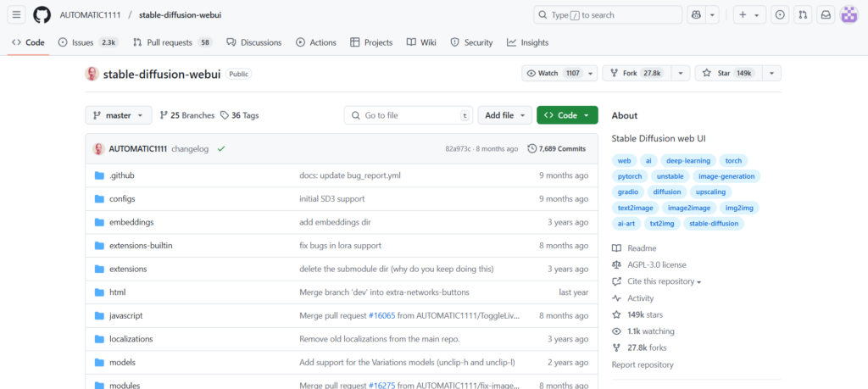Open the hamburger navigation menu
The height and width of the screenshot is (389, 868).
(x=16, y=15)
